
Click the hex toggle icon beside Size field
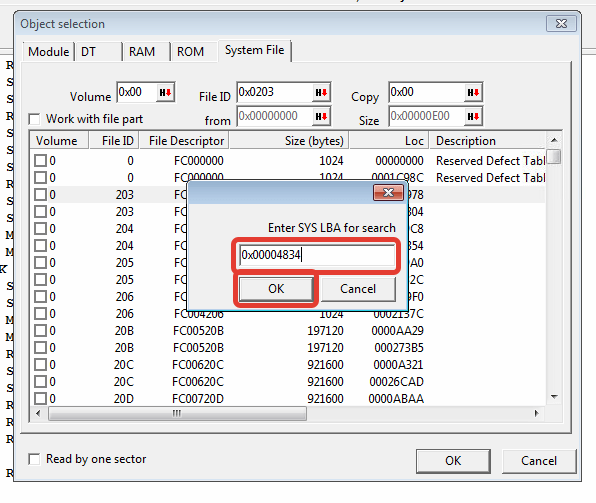(x=473, y=116)
